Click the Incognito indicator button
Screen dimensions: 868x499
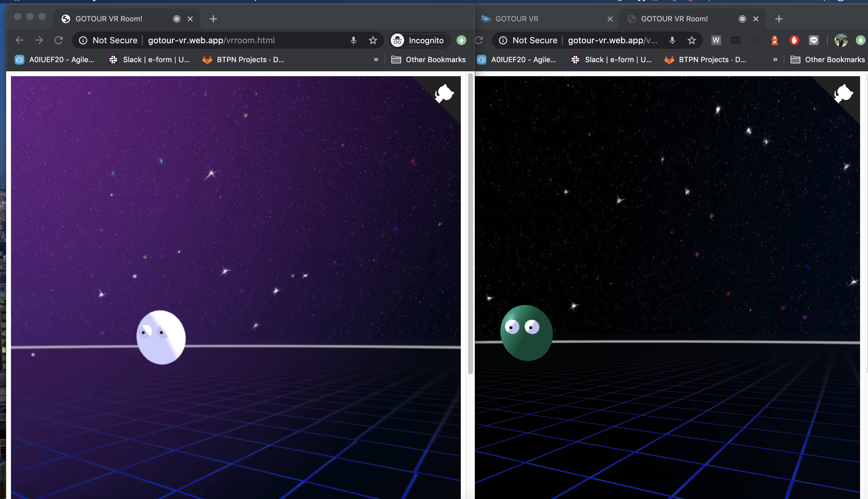click(x=419, y=41)
